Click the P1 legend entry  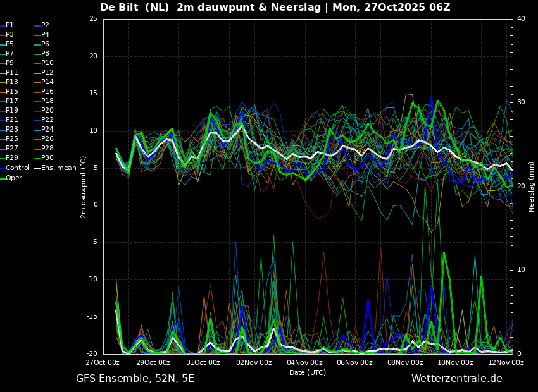point(7,25)
